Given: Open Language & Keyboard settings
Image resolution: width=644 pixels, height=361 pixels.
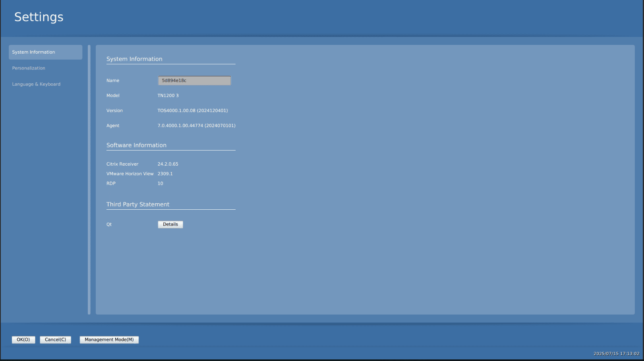Looking at the screenshot, I should (36, 84).
